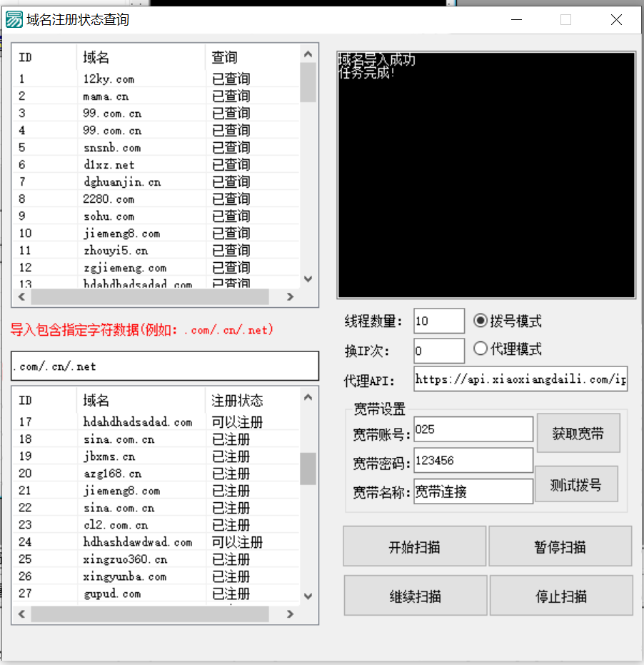Click up arrow of top list scrollbar
This screenshot has height=665, width=644.
coord(308,54)
